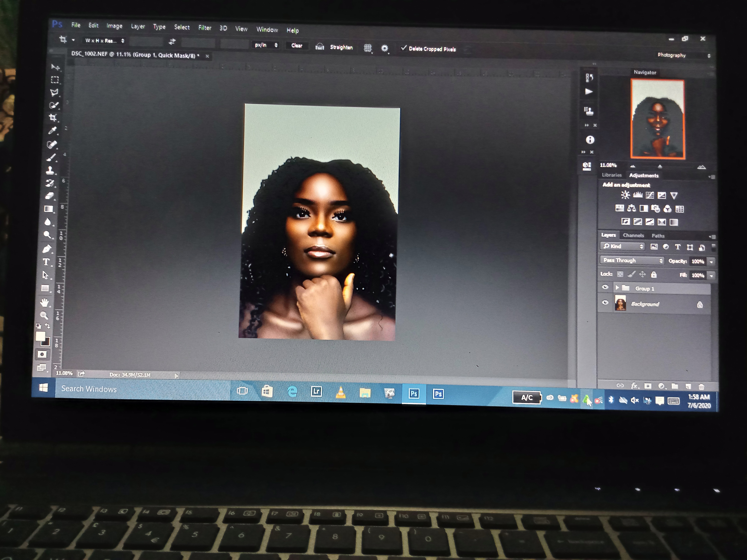
Task: Select the Spot Healing Brush tool
Action: tap(52, 144)
